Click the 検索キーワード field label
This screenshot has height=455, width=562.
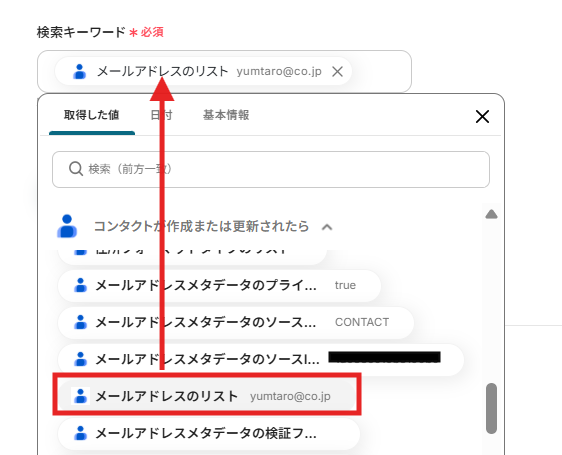click(81, 33)
